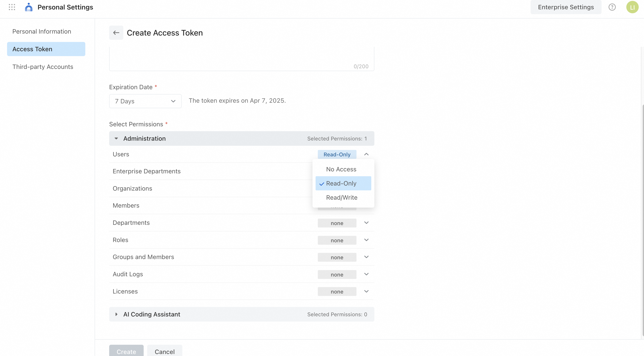Expand the AI Coding Assistant section

(x=116, y=314)
